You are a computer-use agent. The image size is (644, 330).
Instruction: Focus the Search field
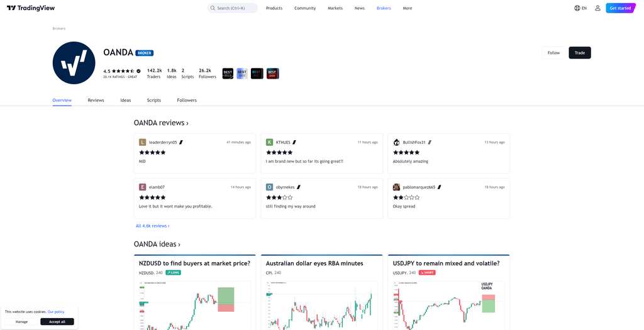click(233, 8)
